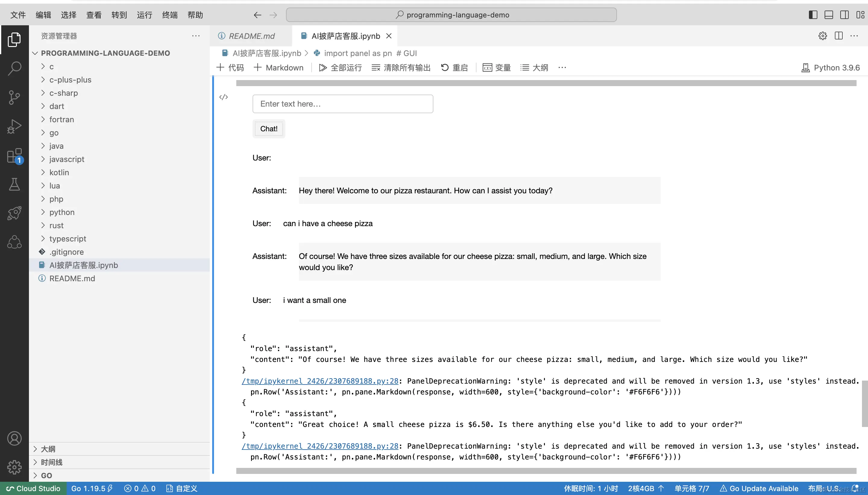Open the Extensions view with badge
This screenshot has height=495, width=868.
(x=14, y=156)
